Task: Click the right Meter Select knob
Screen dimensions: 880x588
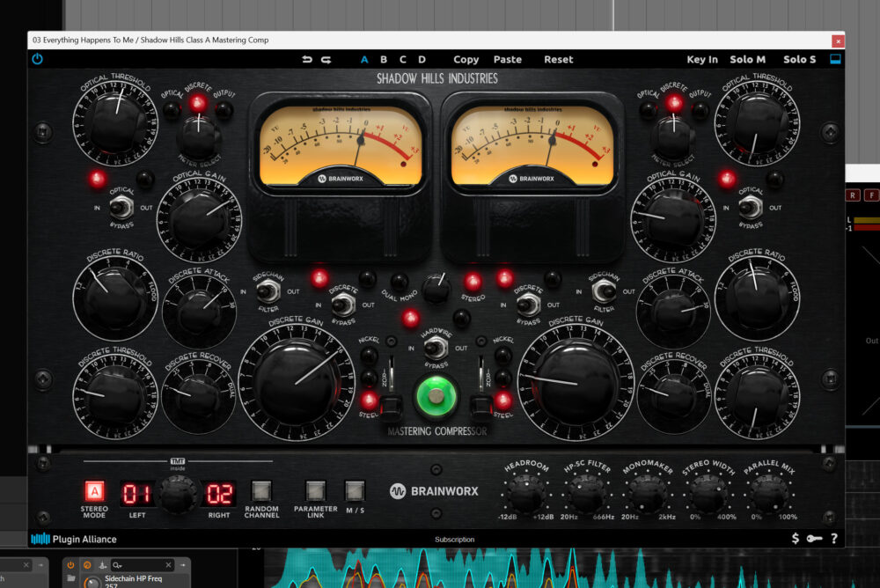Action: pyautogui.click(x=673, y=137)
